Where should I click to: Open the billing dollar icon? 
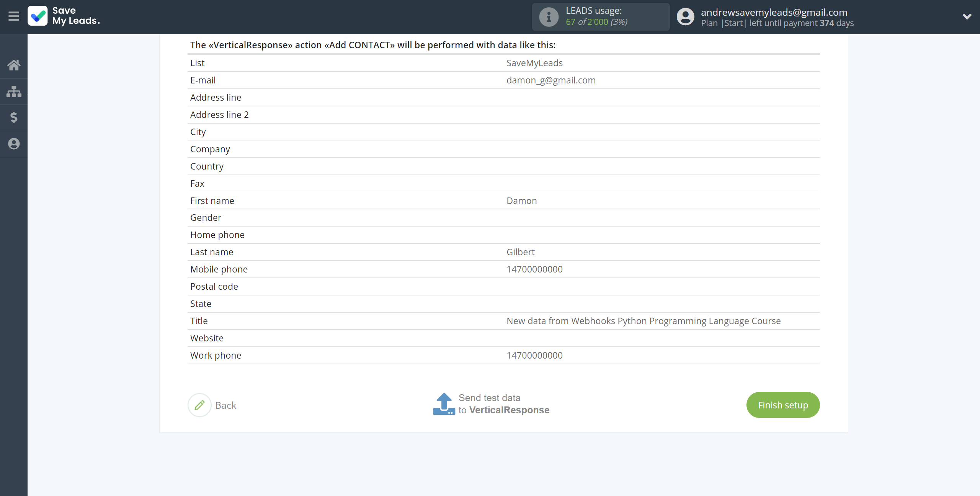pyautogui.click(x=14, y=117)
